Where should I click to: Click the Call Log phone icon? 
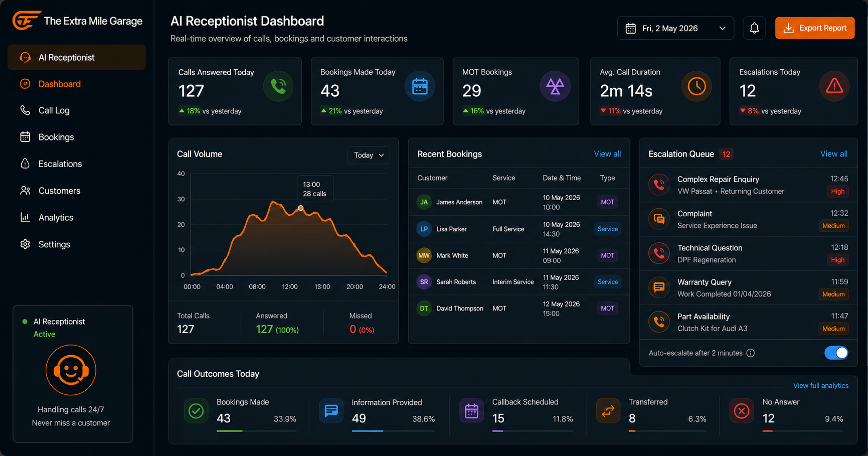click(x=25, y=110)
